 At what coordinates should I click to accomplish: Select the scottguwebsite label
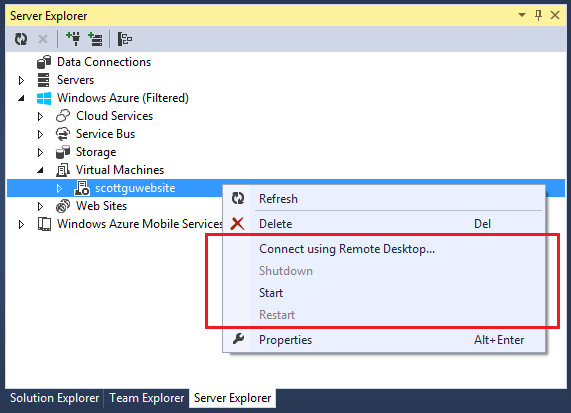(135, 188)
